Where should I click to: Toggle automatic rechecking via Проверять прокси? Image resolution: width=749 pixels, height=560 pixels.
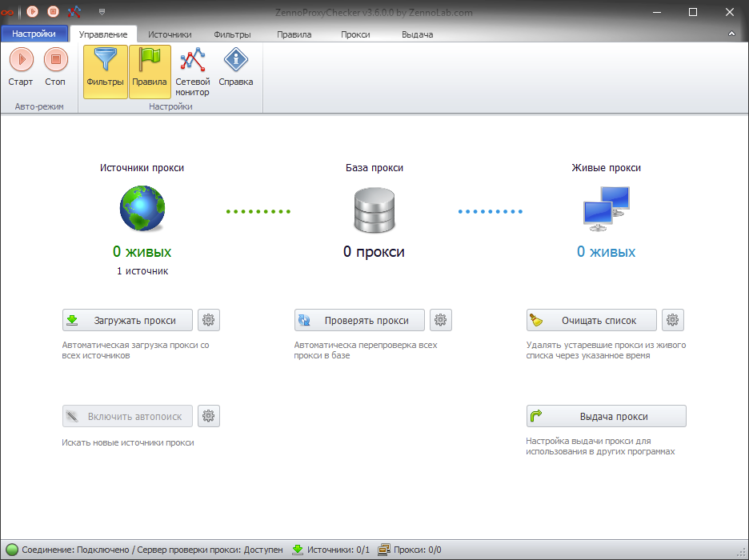[358, 319]
